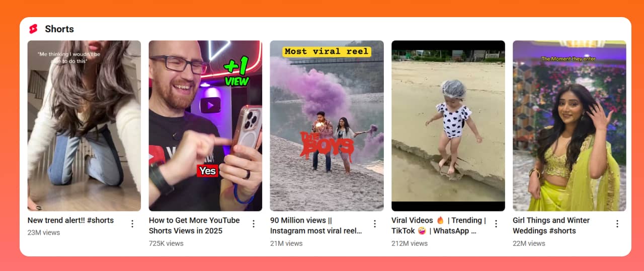Image resolution: width=644 pixels, height=271 pixels.
Task: Click the Yes caption on phone video
Action: point(207,171)
